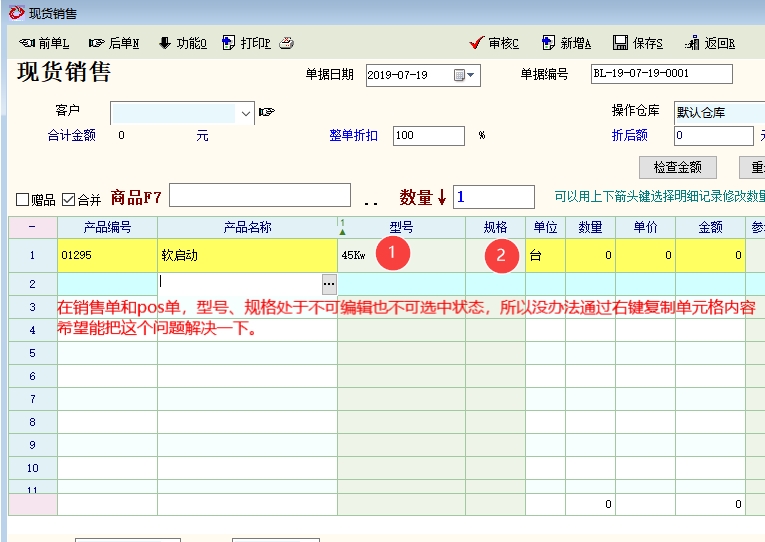The width and height of the screenshot is (765, 542).
Task: Click the 打印 print button
Action: (246, 43)
